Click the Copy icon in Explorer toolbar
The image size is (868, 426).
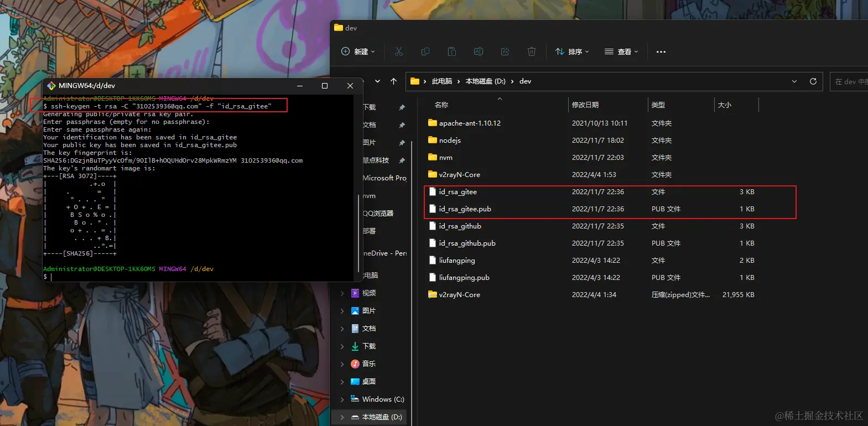(x=425, y=51)
